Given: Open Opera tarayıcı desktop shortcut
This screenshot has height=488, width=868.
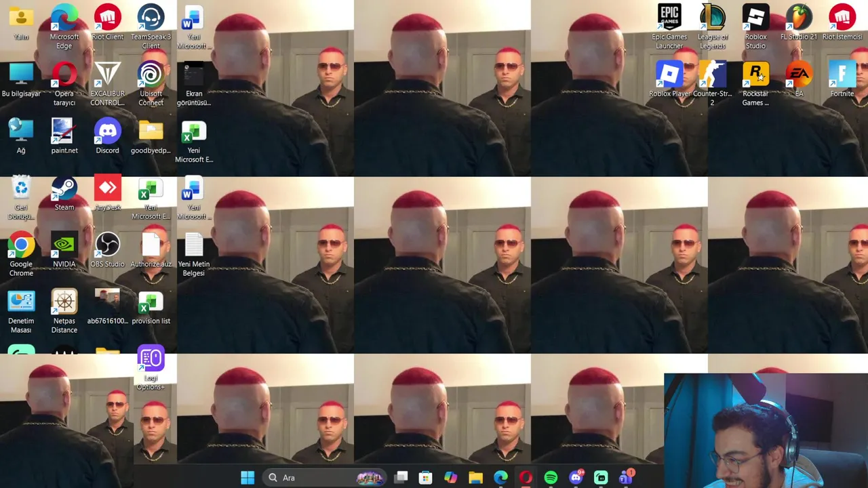Looking at the screenshot, I should [64, 84].
